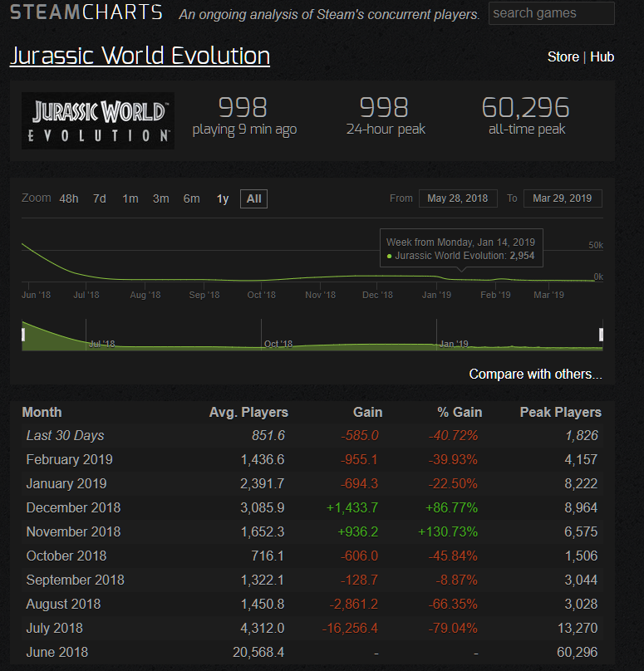Edit the From date field May 28, 2018

(458, 198)
